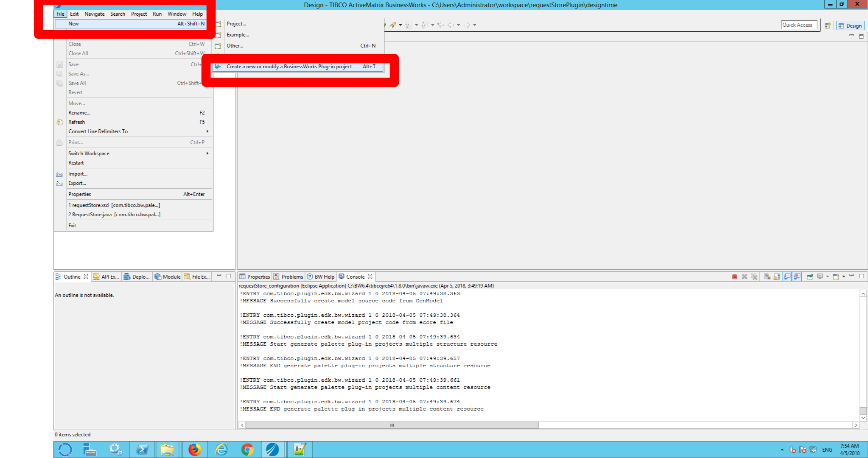Open Firefox from the taskbar
Viewport: 868px width, 458px height.
194,450
